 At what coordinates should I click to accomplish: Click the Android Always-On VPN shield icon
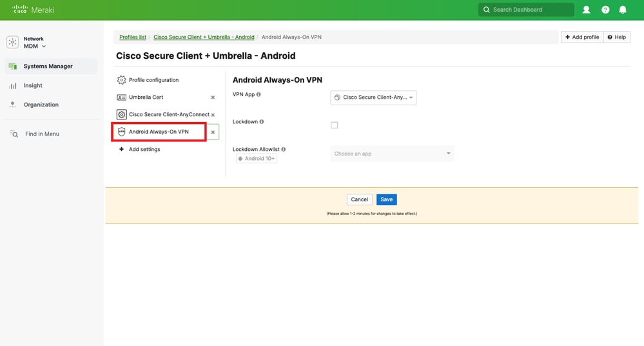[122, 132]
